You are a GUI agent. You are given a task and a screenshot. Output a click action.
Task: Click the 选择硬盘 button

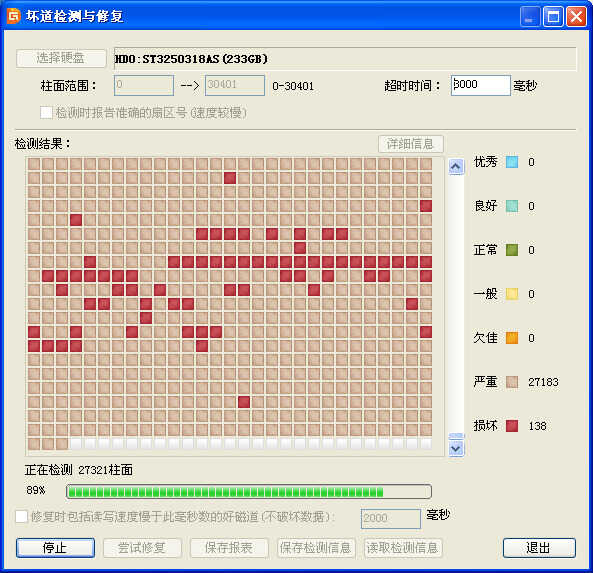coord(61,58)
